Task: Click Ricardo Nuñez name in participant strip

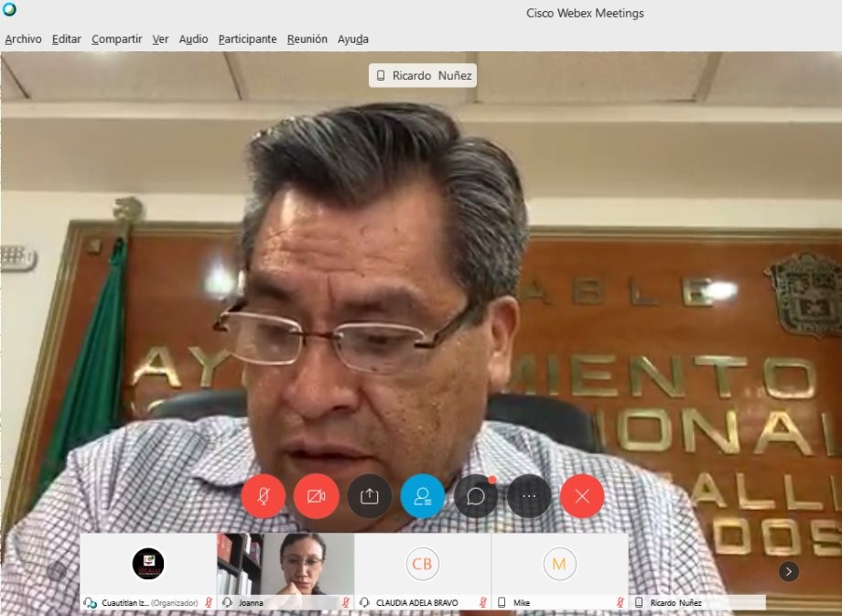Action: point(675,603)
